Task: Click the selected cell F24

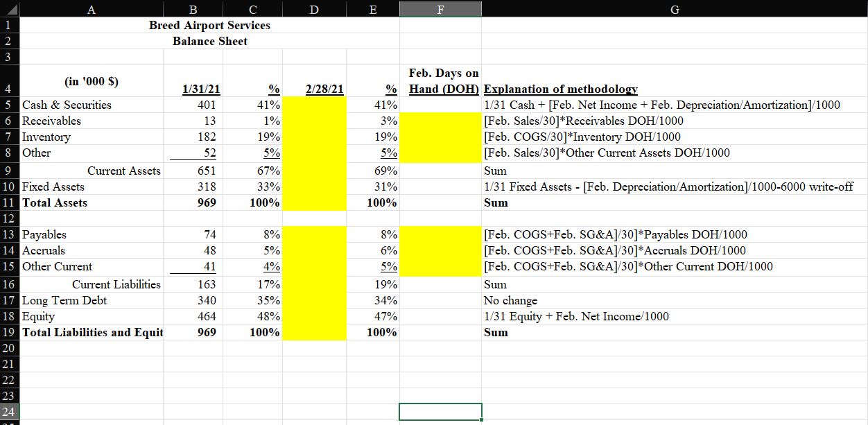Action: click(440, 412)
